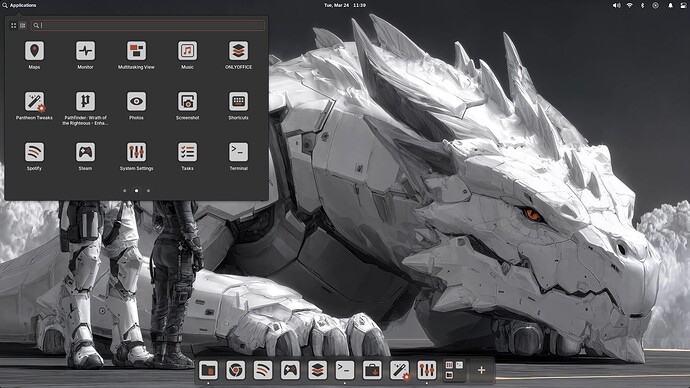The image size is (690, 388).
Task: Click the workspace overview icon in the dock
Action: (x=454, y=370)
